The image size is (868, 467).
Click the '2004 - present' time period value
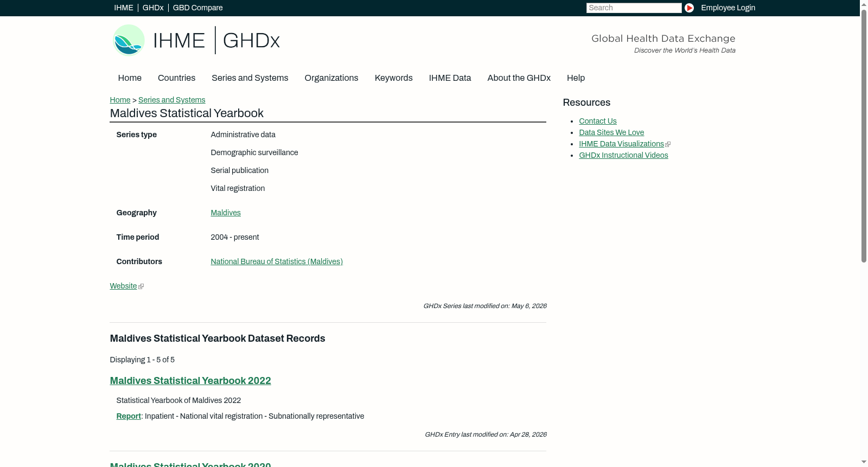click(235, 237)
